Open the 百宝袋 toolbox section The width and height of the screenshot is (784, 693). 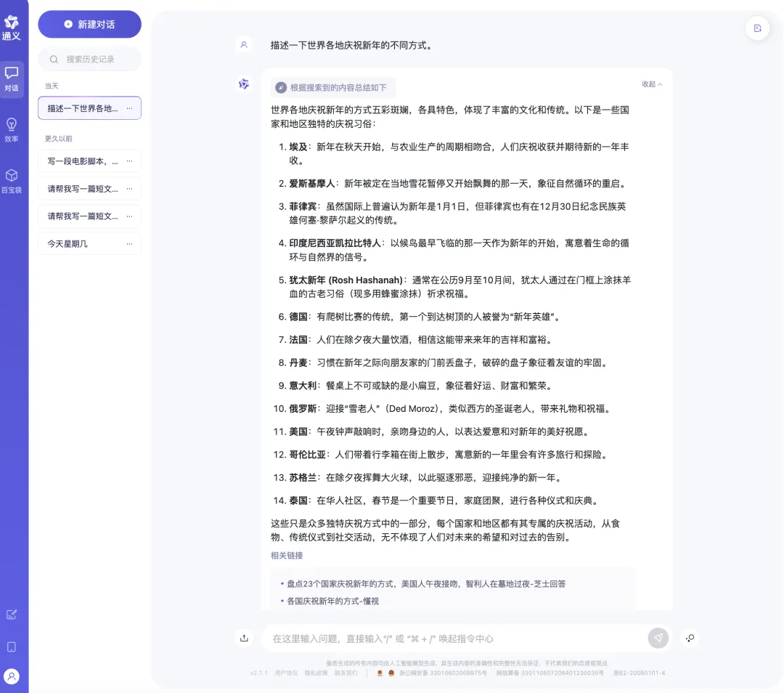pyautogui.click(x=12, y=181)
